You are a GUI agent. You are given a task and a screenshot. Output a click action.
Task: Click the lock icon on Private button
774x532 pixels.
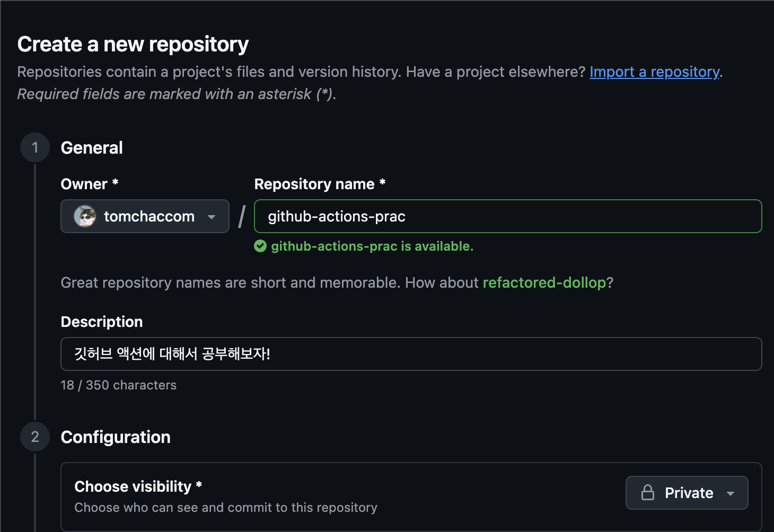[x=648, y=493]
